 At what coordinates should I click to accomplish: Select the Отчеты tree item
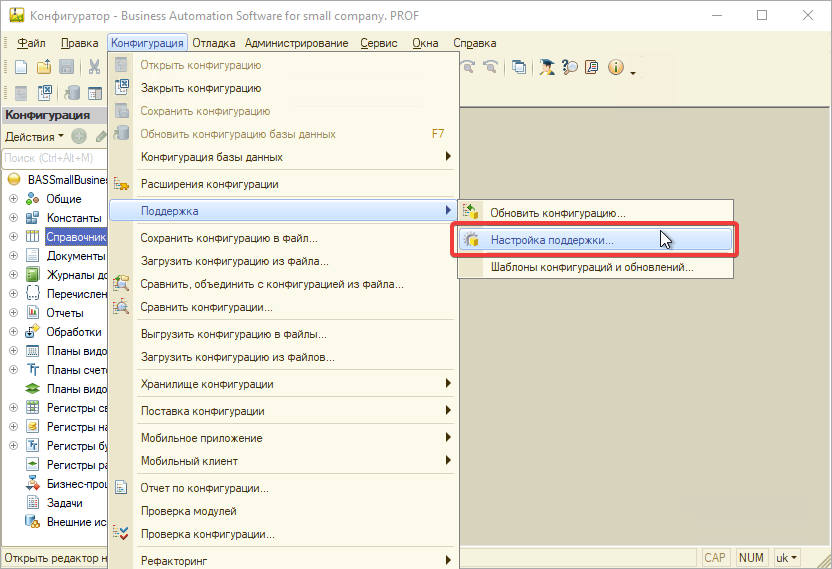tap(65, 313)
